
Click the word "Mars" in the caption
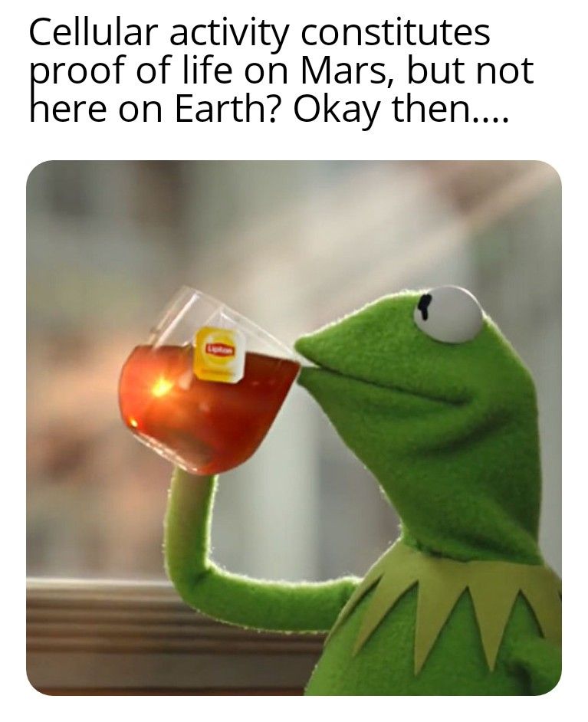[348, 71]
